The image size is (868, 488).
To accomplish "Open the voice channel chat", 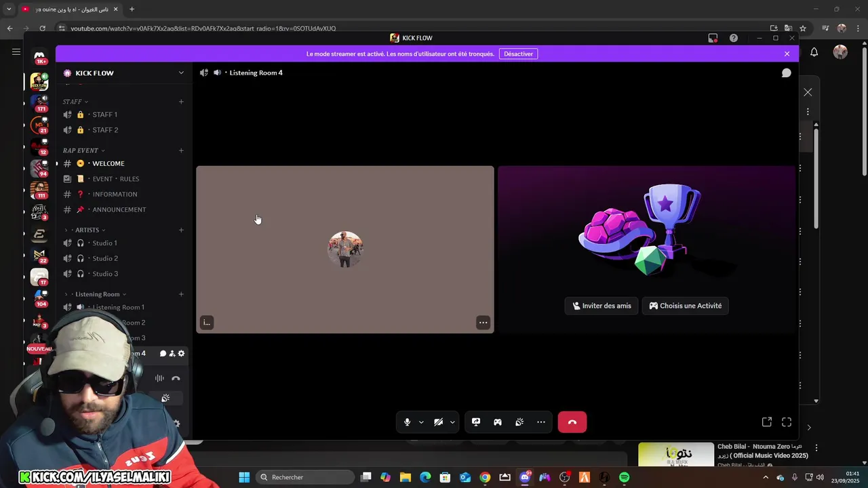I will coord(786,73).
